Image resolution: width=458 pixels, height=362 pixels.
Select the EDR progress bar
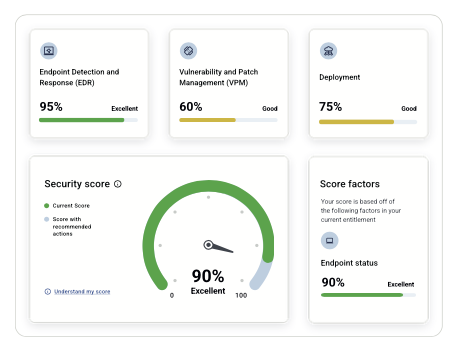(x=88, y=120)
